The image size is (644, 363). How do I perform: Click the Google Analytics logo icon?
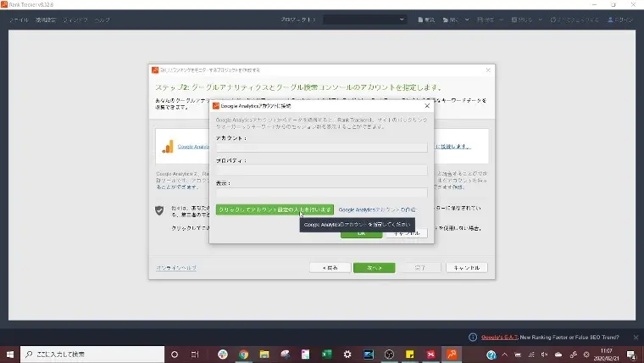tap(168, 146)
